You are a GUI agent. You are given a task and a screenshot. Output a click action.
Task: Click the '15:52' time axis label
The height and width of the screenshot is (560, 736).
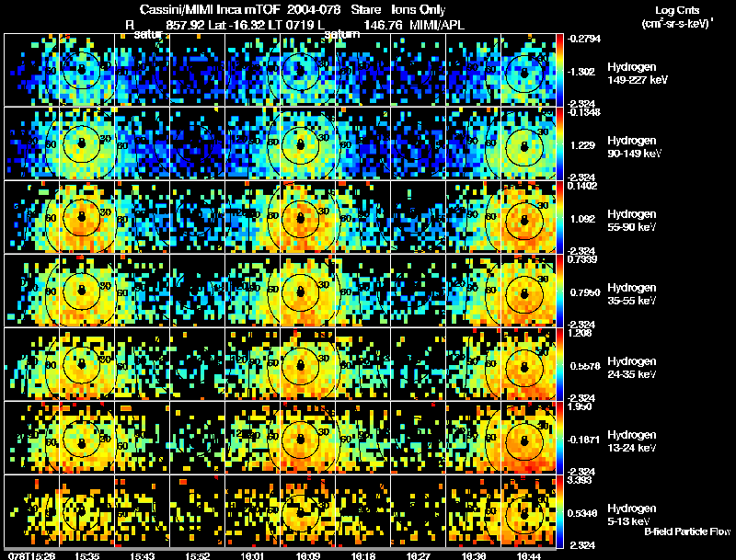coord(197,556)
